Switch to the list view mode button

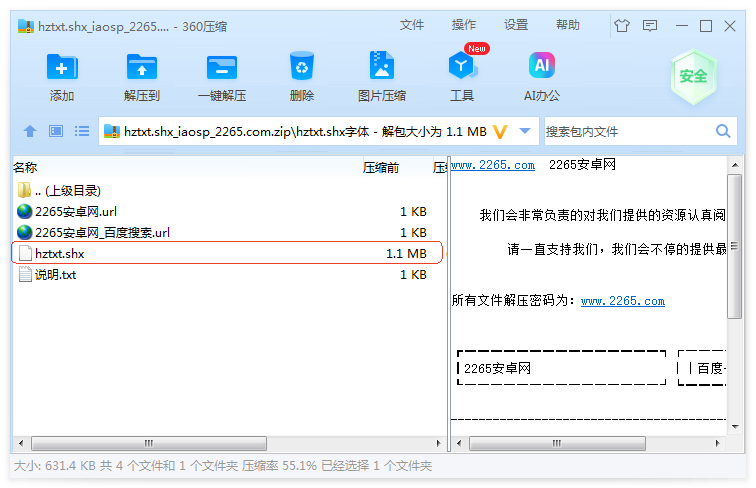click(x=82, y=131)
